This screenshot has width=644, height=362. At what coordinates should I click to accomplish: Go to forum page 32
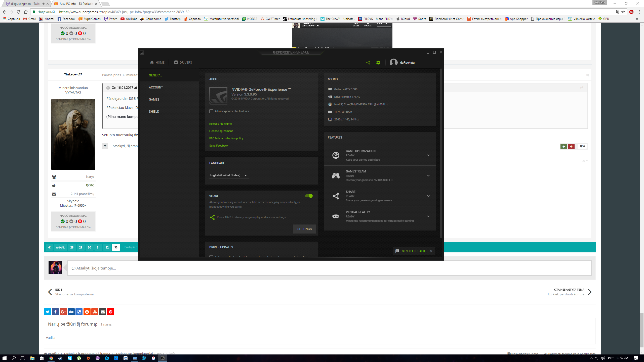(x=107, y=247)
